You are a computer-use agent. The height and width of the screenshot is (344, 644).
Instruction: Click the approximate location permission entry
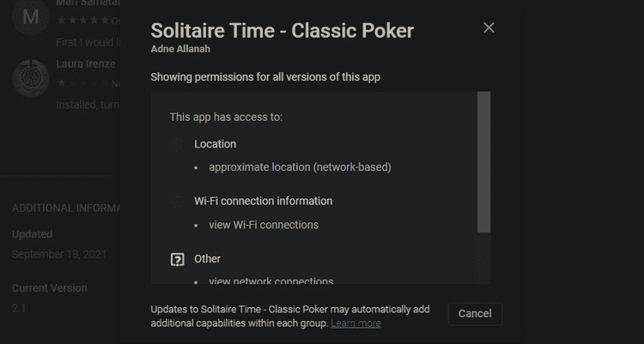coord(300,167)
